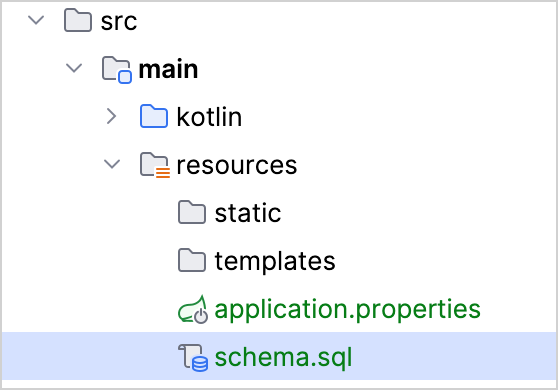Click the blue kotlin source folder icon
The image size is (558, 390).
(x=154, y=116)
